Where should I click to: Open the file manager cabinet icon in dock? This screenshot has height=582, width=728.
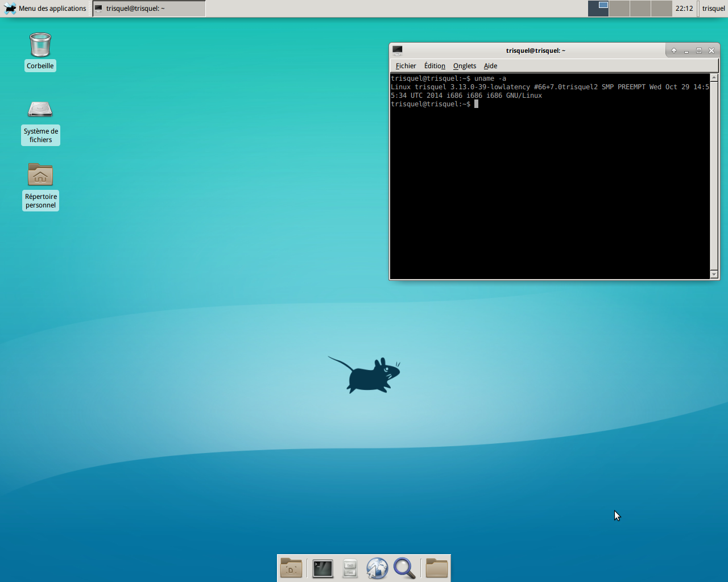click(350, 568)
